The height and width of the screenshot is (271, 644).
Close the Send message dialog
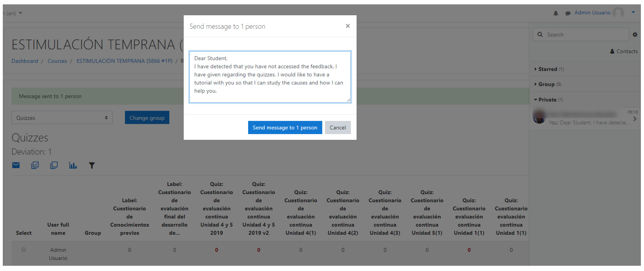click(347, 26)
